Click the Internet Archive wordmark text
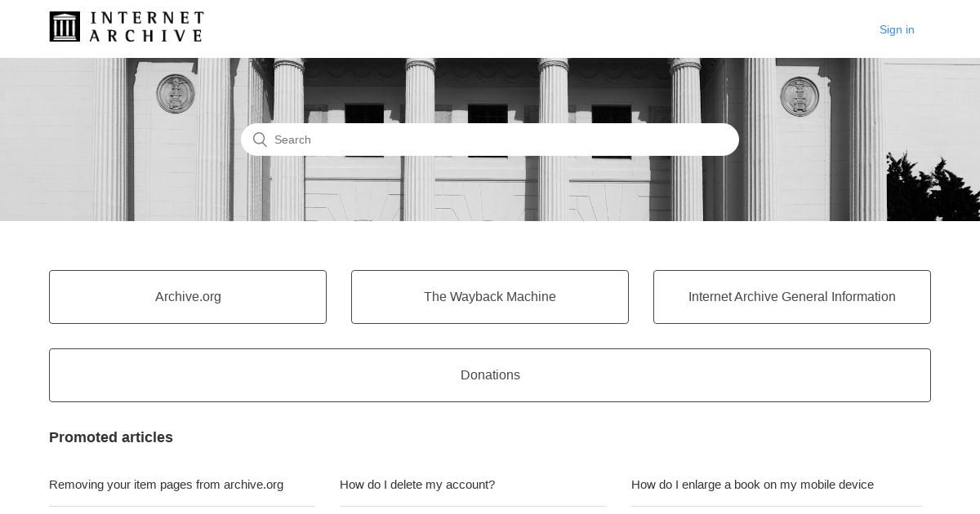980x514 pixels. (146, 27)
